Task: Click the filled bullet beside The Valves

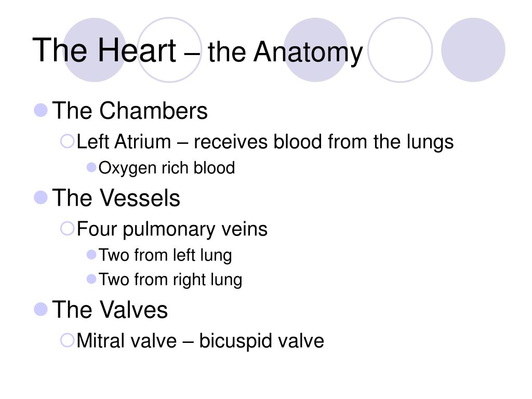Action: click(41, 309)
